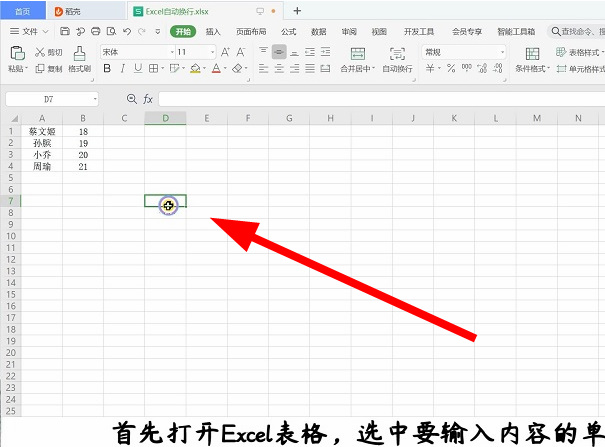Switch to the 插入 ribbon tab
The width and height of the screenshot is (605, 447).
(x=213, y=32)
